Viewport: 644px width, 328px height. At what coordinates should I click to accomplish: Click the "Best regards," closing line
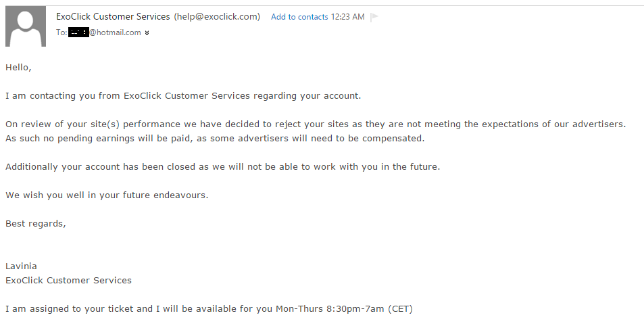pyautogui.click(x=36, y=224)
